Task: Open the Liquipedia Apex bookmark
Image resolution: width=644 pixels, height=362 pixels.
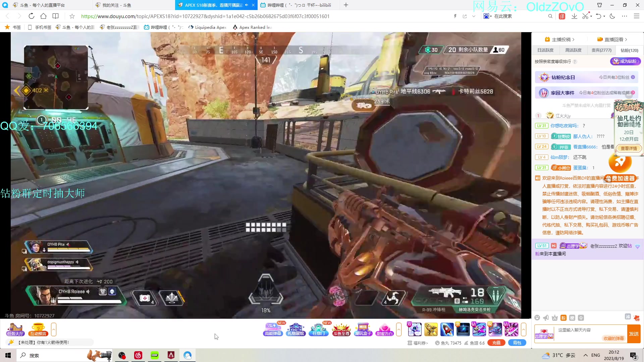Action: (207, 27)
